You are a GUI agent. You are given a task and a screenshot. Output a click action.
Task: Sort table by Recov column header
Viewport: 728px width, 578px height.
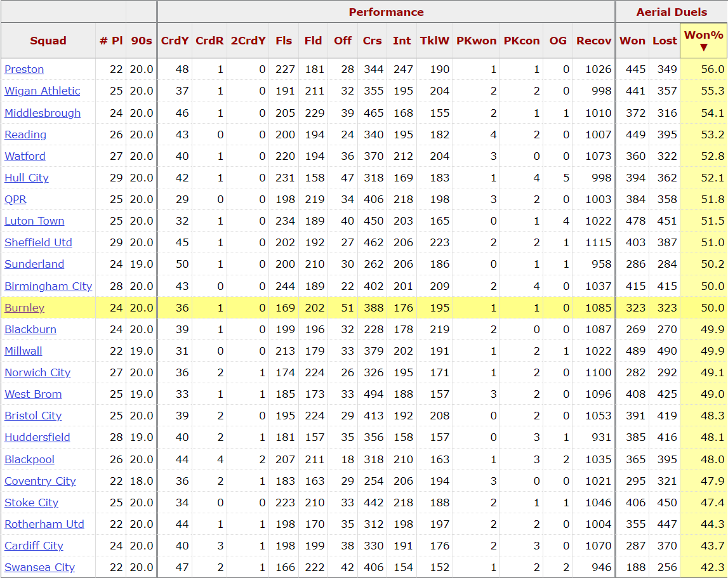(593, 41)
